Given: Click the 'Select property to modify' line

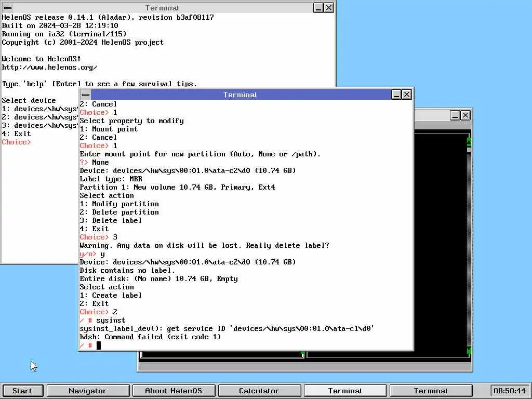Looking at the screenshot, I should pyautogui.click(x=131, y=121).
